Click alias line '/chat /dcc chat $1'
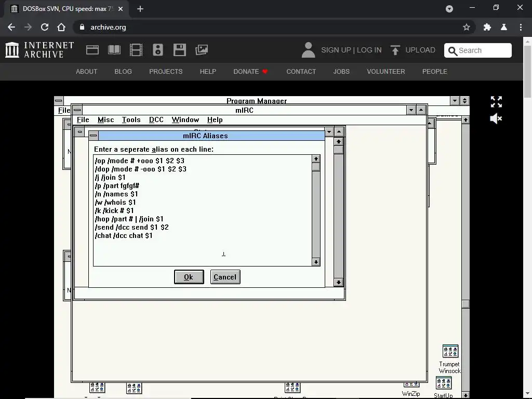Viewport: 532px width, 399px height. (x=124, y=235)
